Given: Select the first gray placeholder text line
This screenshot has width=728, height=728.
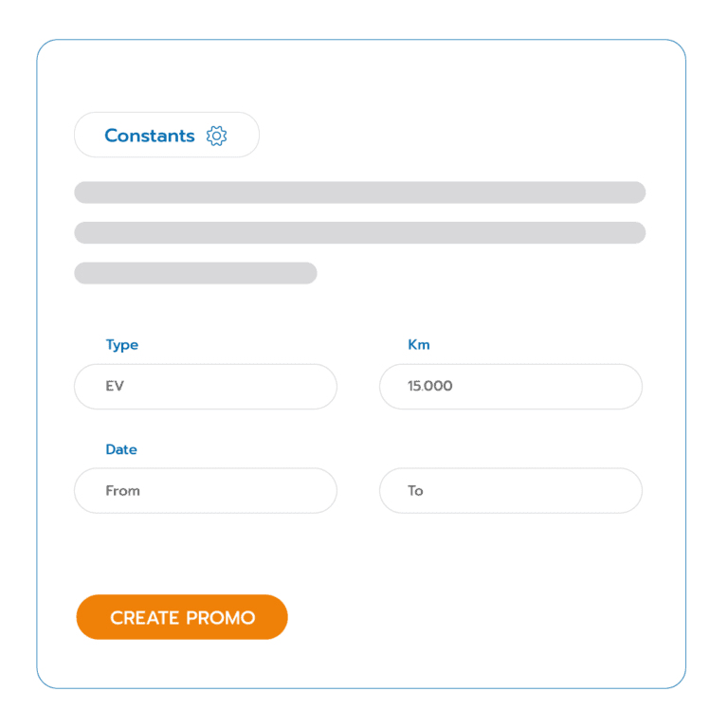Looking at the screenshot, I should point(360,192).
